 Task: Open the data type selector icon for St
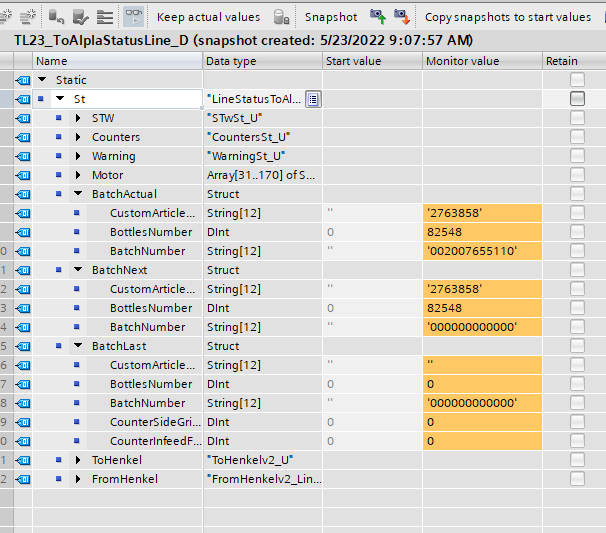tap(313, 99)
